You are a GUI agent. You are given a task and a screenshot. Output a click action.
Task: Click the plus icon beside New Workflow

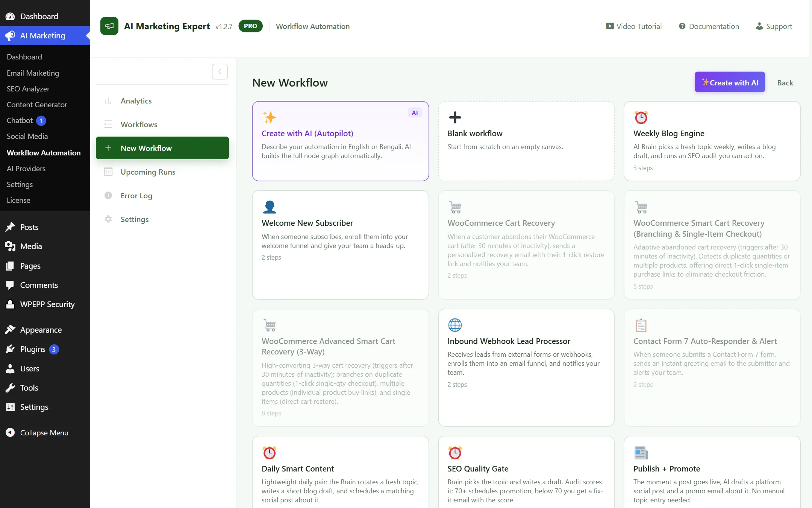click(x=108, y=148)
